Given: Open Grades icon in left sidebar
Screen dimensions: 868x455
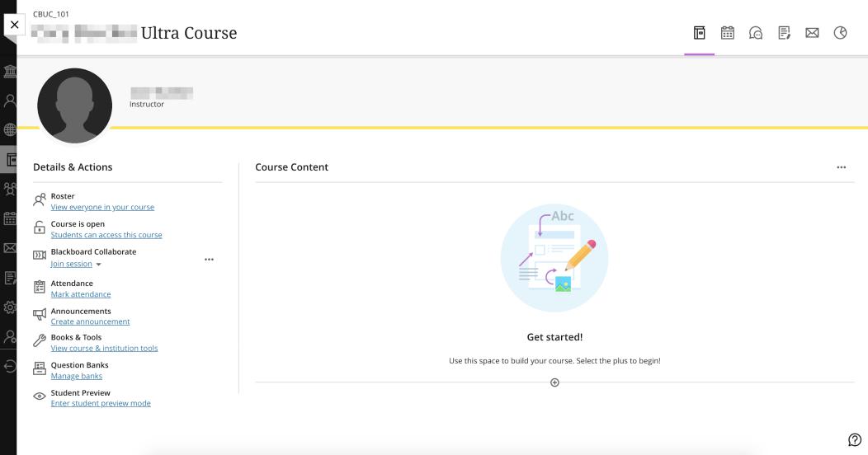Looking at the screenshot, I should tap(10, 278).
